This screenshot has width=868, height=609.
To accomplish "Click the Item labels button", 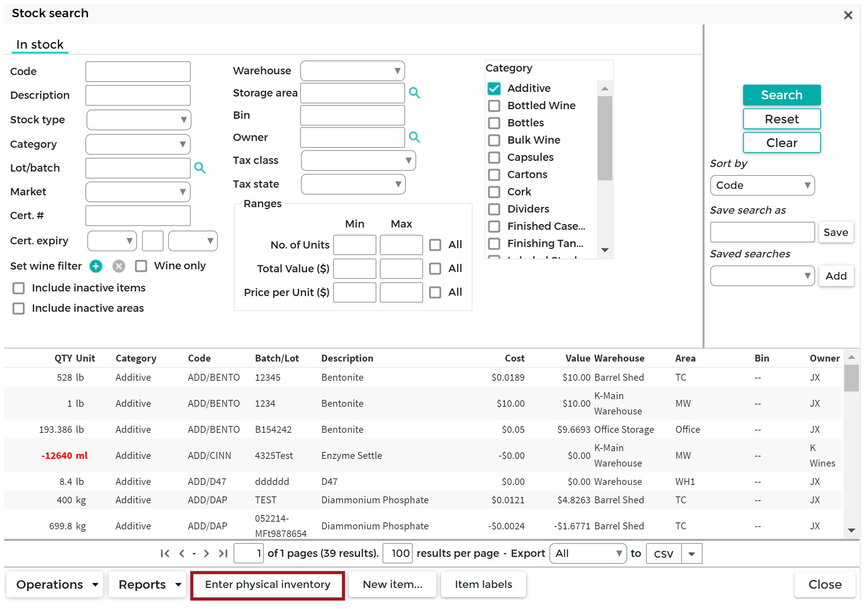I will point(483,584).
